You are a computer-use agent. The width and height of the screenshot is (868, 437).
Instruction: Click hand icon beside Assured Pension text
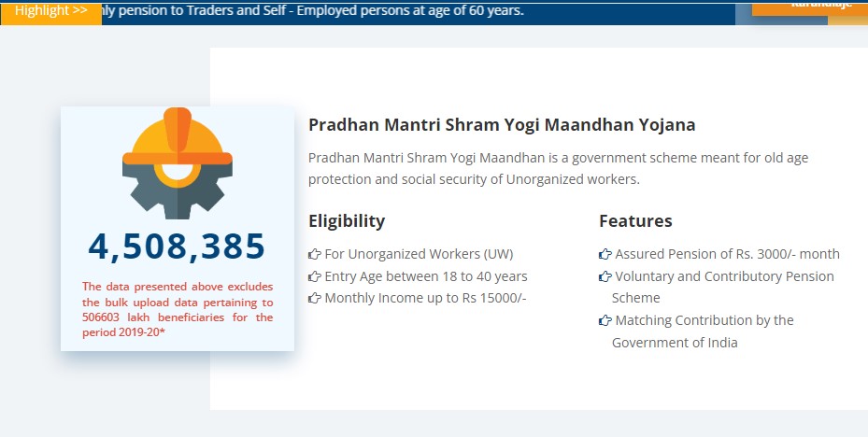coord(605,254)
